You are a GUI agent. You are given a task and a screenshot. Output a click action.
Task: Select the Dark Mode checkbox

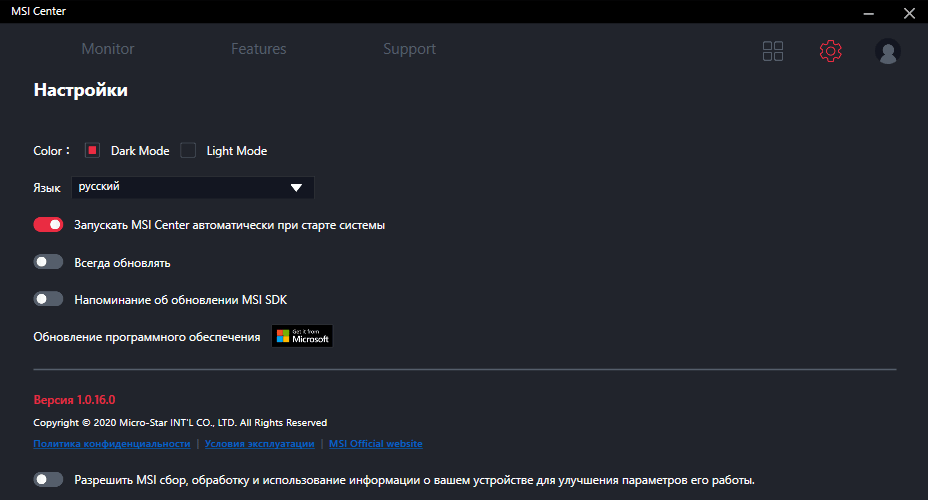93,151
